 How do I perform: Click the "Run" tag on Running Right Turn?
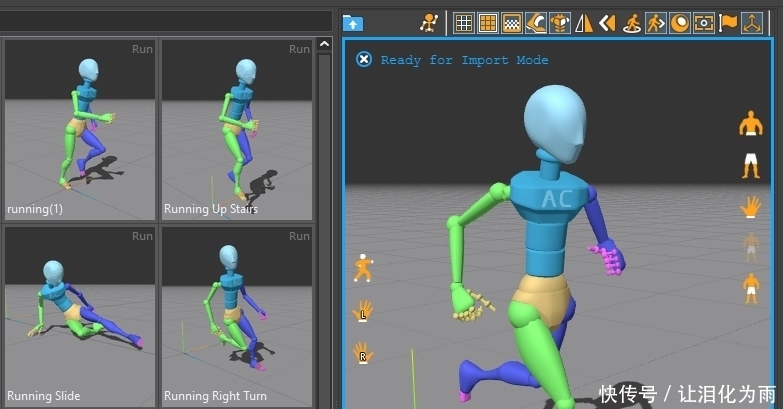click(x=300, y=236)
